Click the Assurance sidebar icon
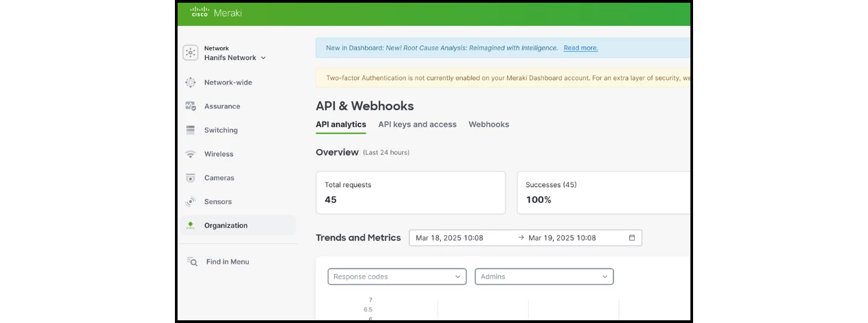868x323 pixels. [190, 107]
